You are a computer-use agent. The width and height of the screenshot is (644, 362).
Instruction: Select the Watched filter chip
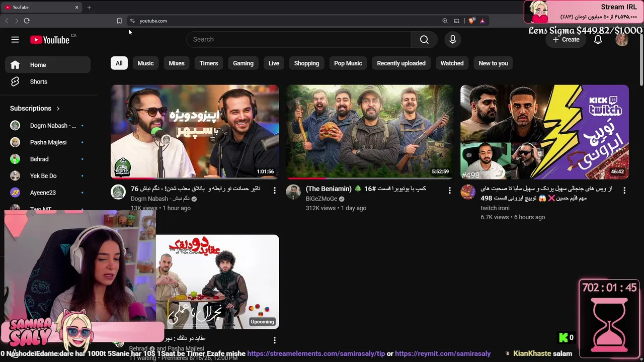452,63
